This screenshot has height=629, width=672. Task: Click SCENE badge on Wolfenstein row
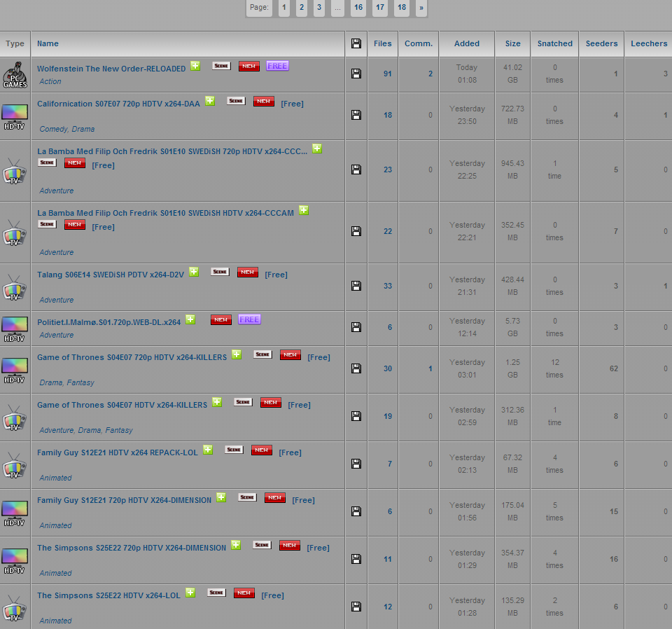(x=222, y=66)
